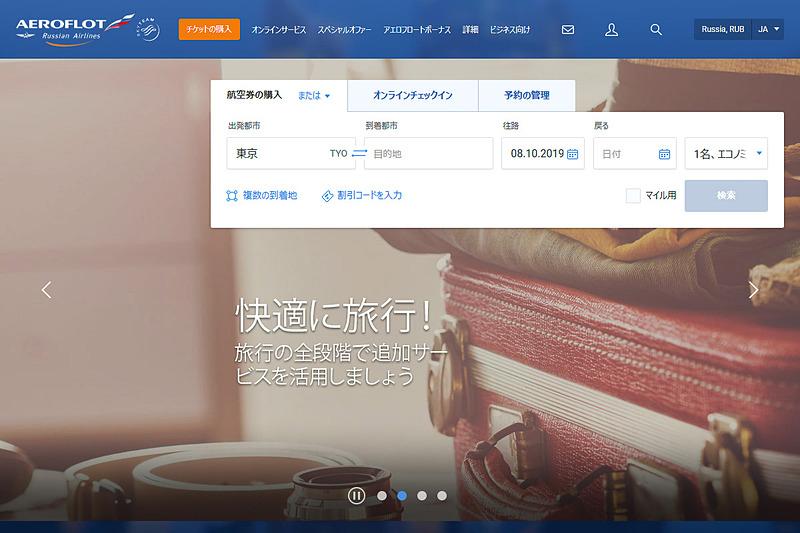
Task: Open the 割引コードを入力 link
Action: (x=369, y=195)
